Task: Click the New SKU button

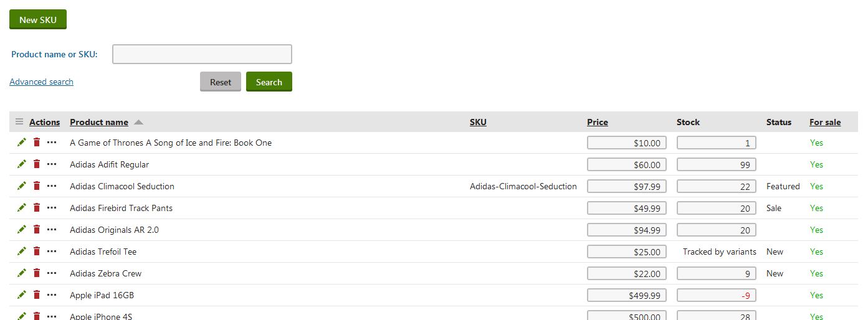Action: pyautogui.click(x=38, y=20)
